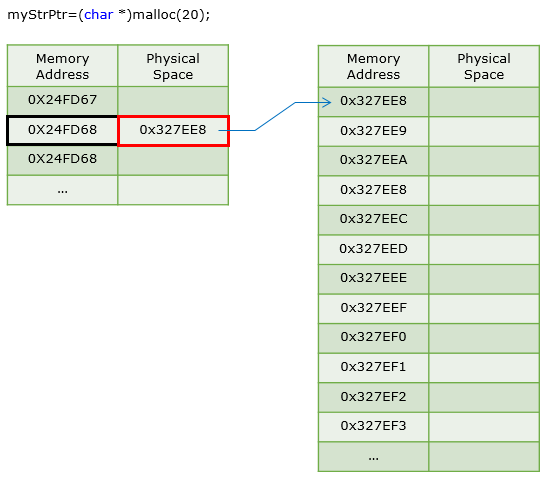549x480 pixels.
Task: Select the 0x327EF0 address cell
Action: click(x=373, y=338)
